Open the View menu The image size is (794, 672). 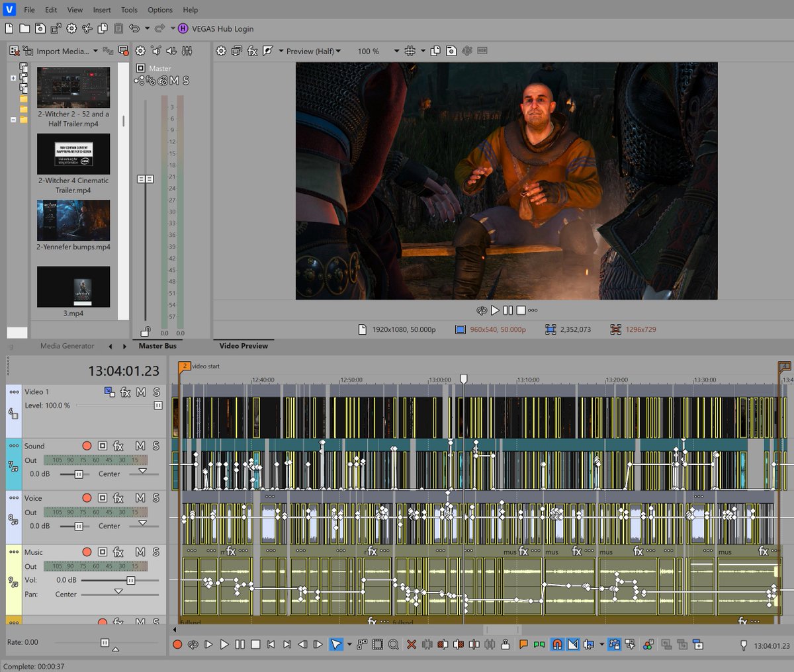tap(75, 10)
